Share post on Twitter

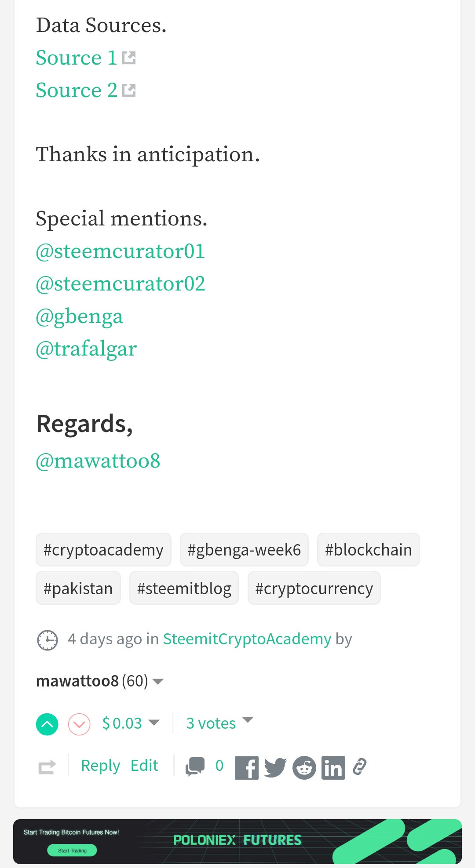tap(275, 768)
